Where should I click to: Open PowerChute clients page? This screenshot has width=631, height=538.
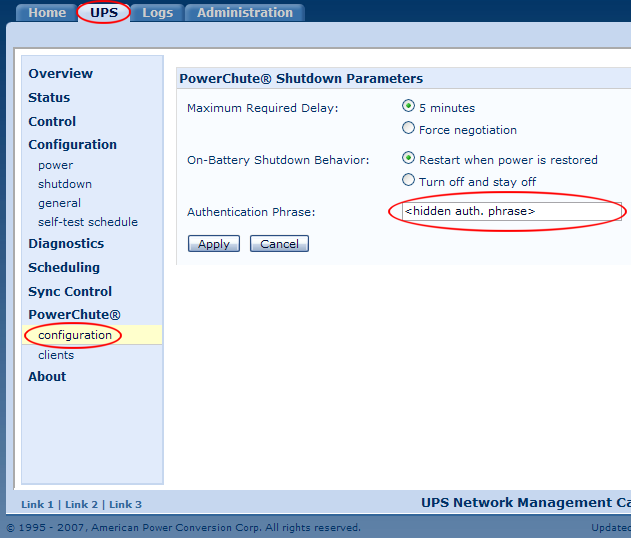click(x=56, y=355)
